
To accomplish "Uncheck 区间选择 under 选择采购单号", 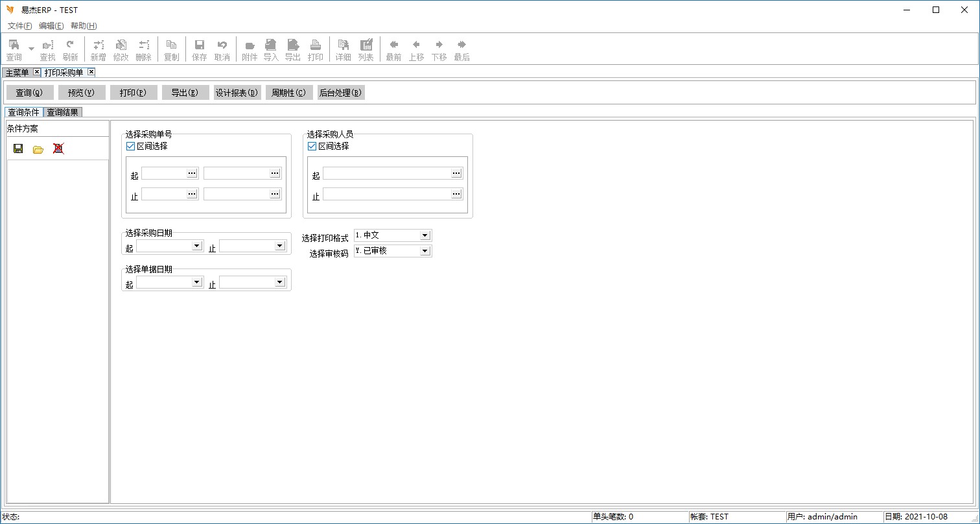I will (130, 147).
